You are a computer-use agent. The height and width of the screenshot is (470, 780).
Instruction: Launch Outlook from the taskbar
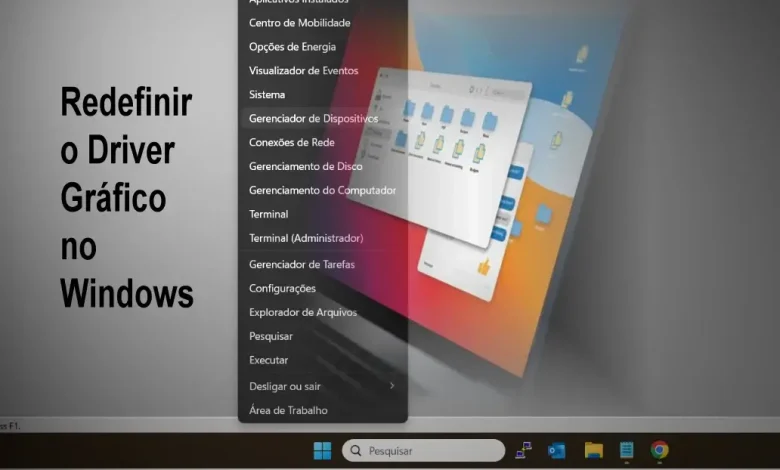557,451
